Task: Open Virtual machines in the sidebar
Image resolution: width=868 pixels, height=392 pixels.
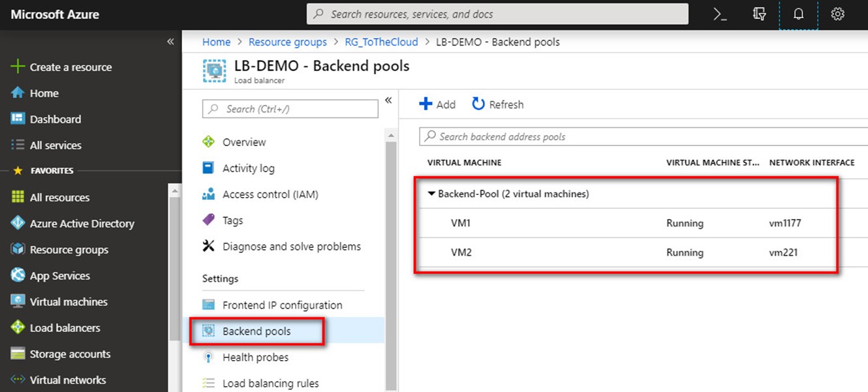Action: point(69,302)
